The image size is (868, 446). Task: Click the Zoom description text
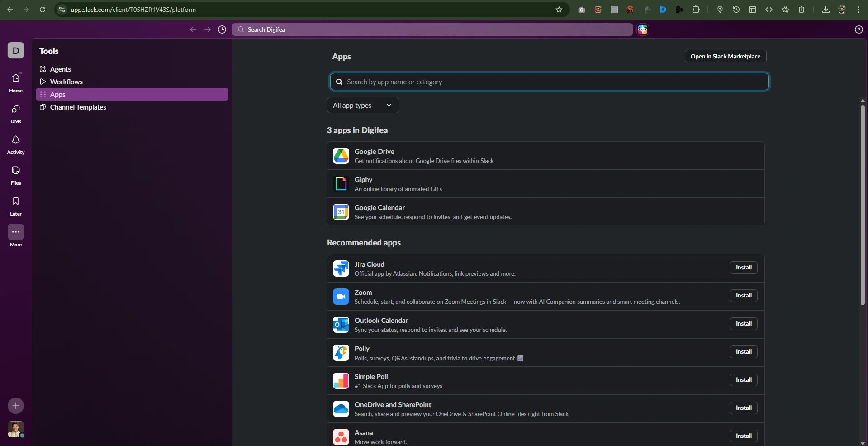(x=517, y=302)
